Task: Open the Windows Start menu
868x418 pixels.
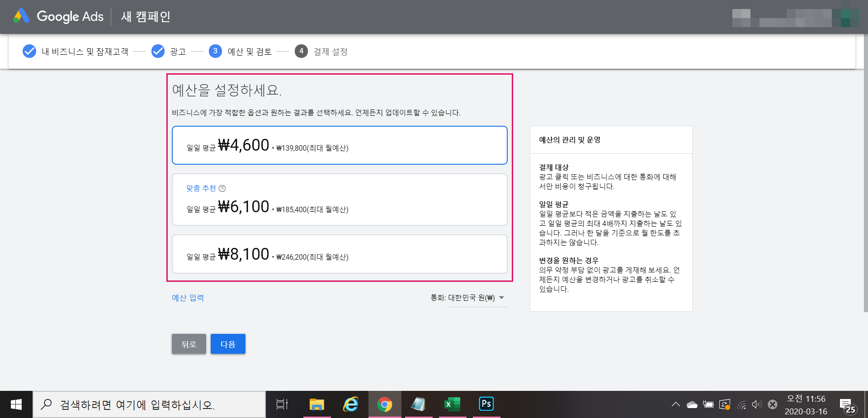Action: tap(16, 404)
